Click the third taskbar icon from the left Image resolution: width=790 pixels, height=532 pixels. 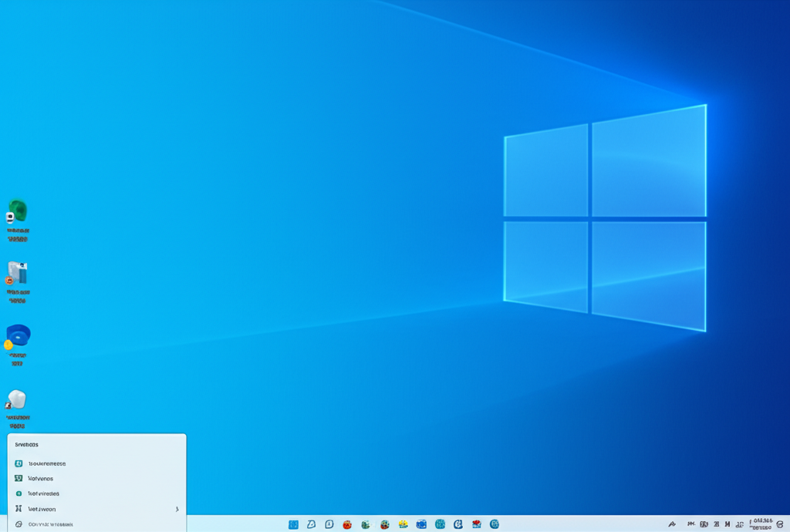(x=329, y=524)
